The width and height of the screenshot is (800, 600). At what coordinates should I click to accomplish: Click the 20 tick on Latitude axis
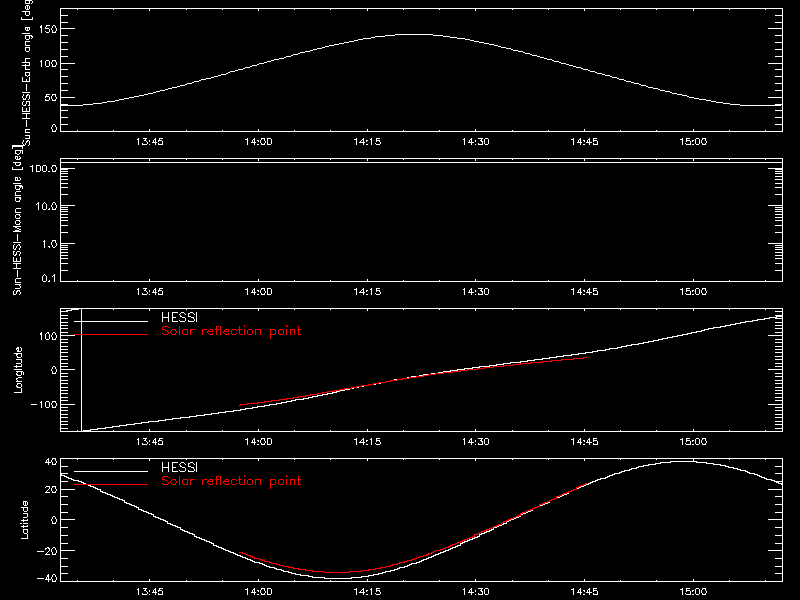pyautogui.click(x=51, y=490)
